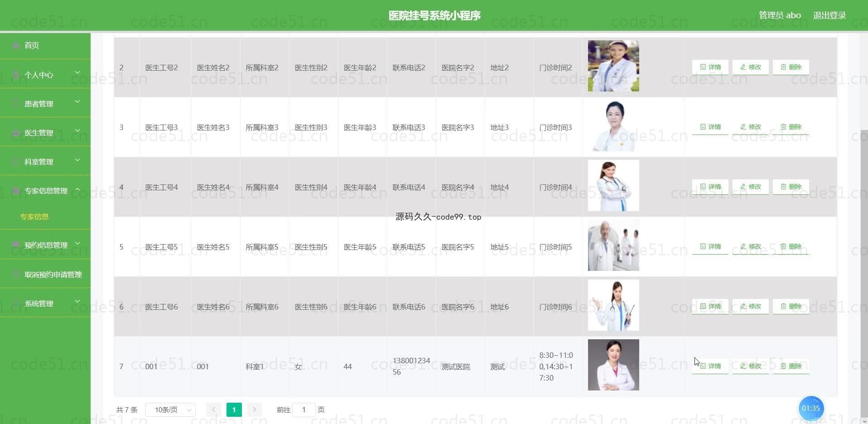Open 详情 for row 医生工号6

tap(710, 306)
